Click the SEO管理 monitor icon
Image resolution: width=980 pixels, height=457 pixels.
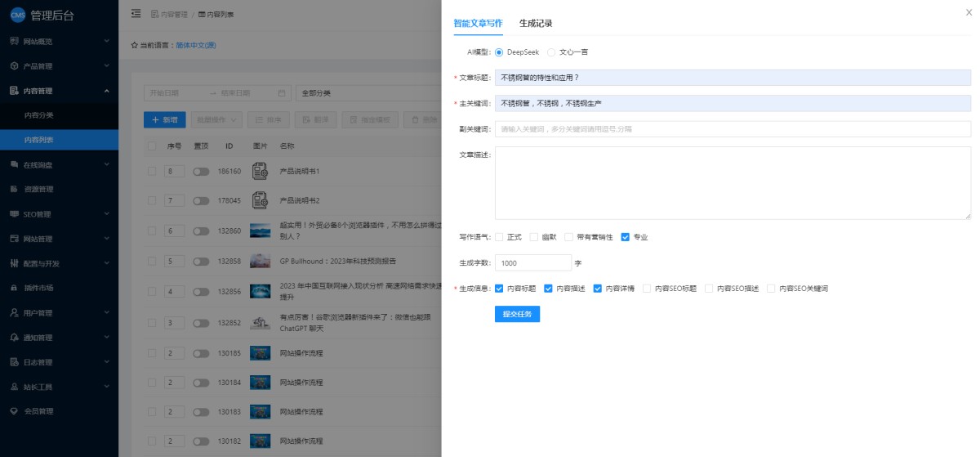click(14, 214)
